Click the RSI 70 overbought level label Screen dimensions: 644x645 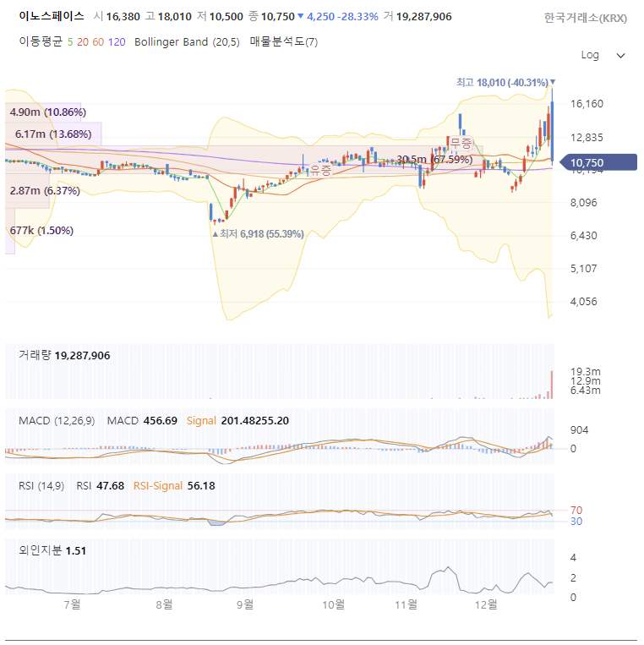576,511
